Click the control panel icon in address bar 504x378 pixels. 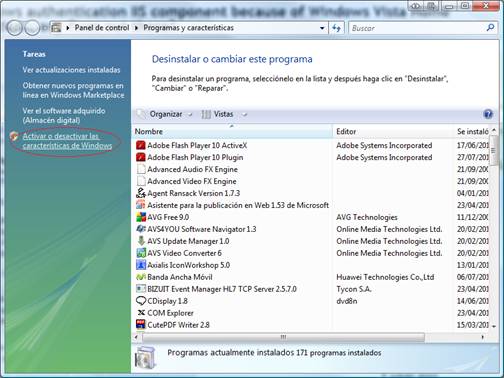point(56,28)
